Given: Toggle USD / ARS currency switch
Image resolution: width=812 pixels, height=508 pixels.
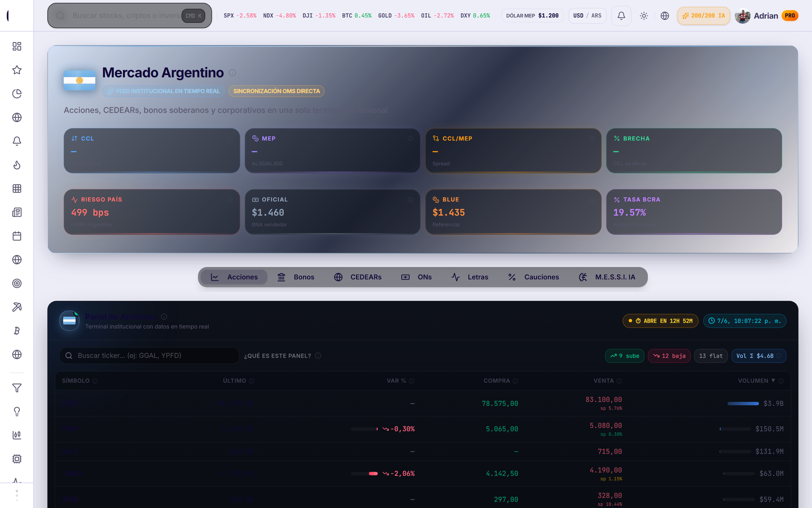Looking at the screenshot, I should coord(587,16).
